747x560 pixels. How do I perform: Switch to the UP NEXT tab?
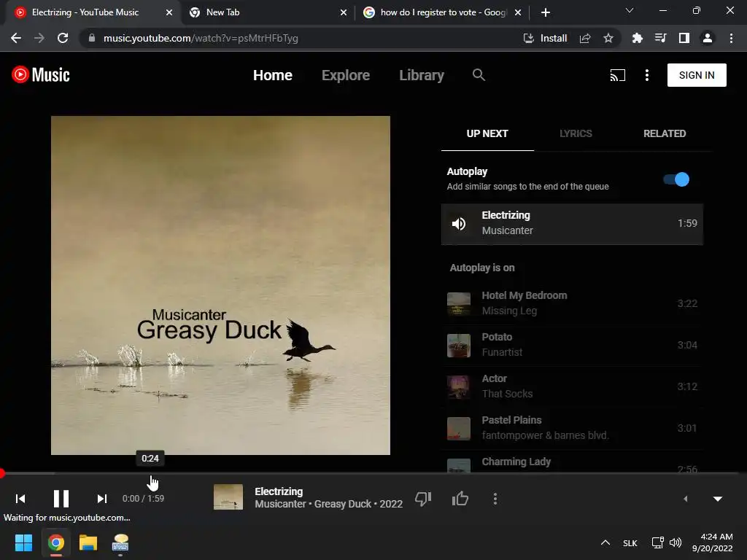click(x=487, y=134)
